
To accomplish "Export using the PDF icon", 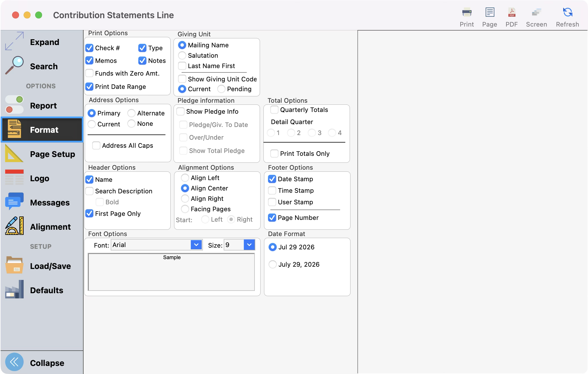I will 512,12.
